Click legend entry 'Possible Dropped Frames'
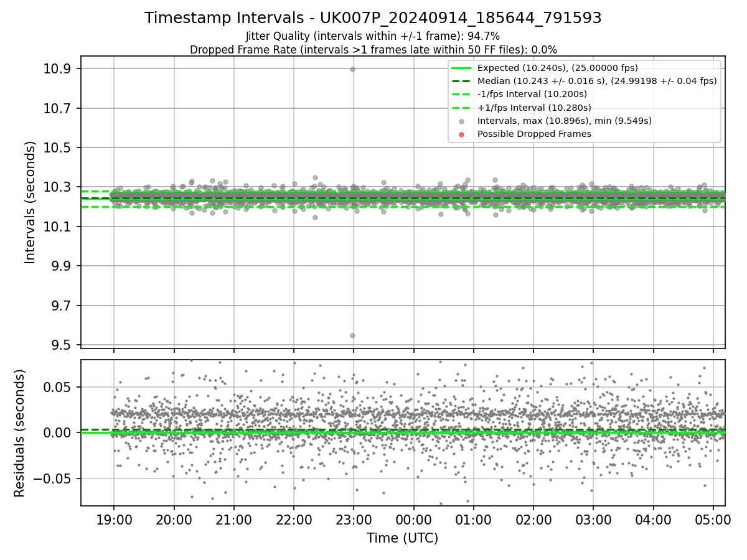 point(534,134)
